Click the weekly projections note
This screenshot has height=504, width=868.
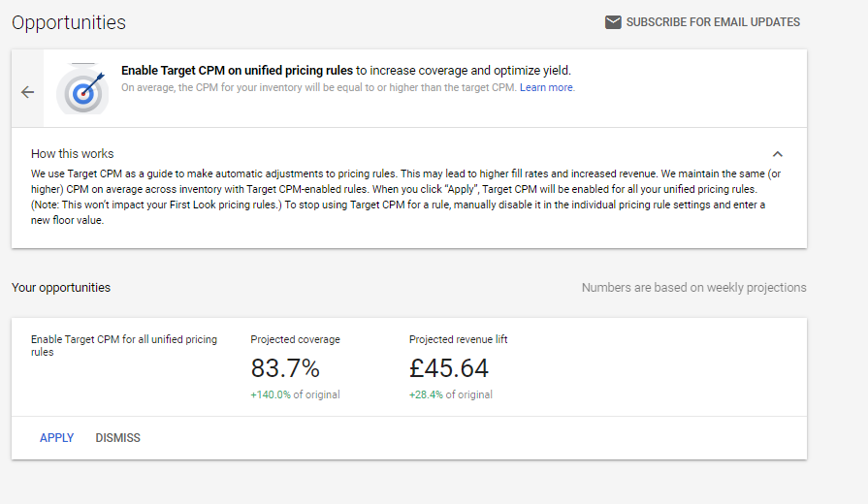tap(693, 288)
